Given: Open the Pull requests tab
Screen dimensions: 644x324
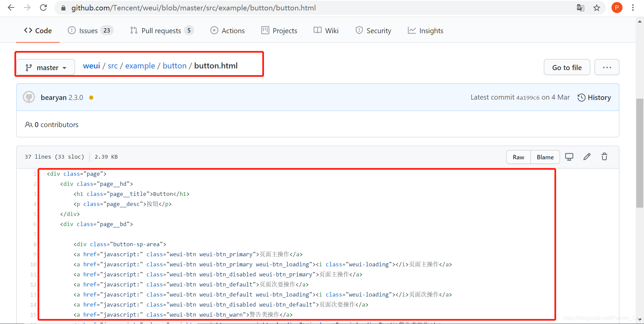Looking at the screenshot, I should pyautogui.click(x=162, y=31).
